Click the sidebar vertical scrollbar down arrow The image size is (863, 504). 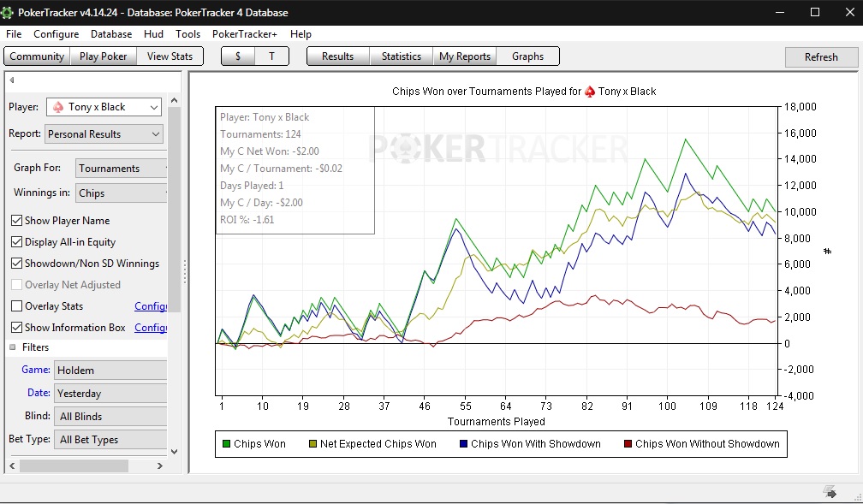click(x=174, y=452)
